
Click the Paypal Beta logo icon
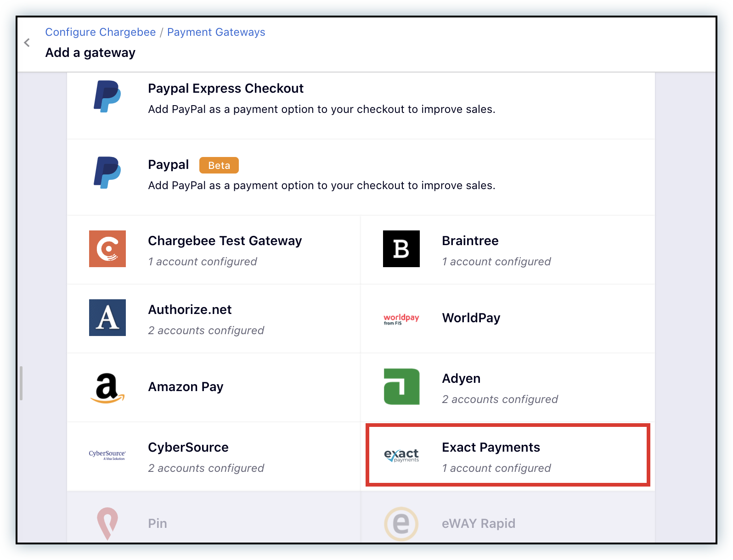point(107,173)
